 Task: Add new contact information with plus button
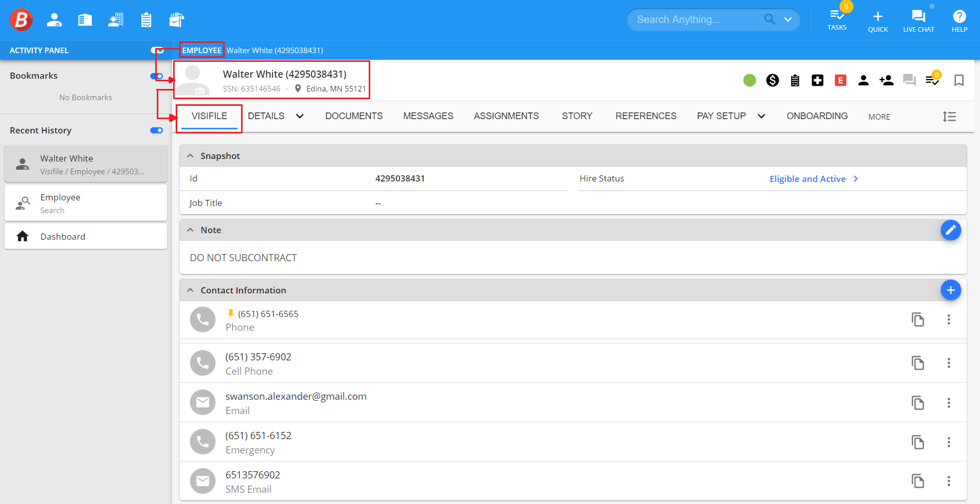[951, 290]
